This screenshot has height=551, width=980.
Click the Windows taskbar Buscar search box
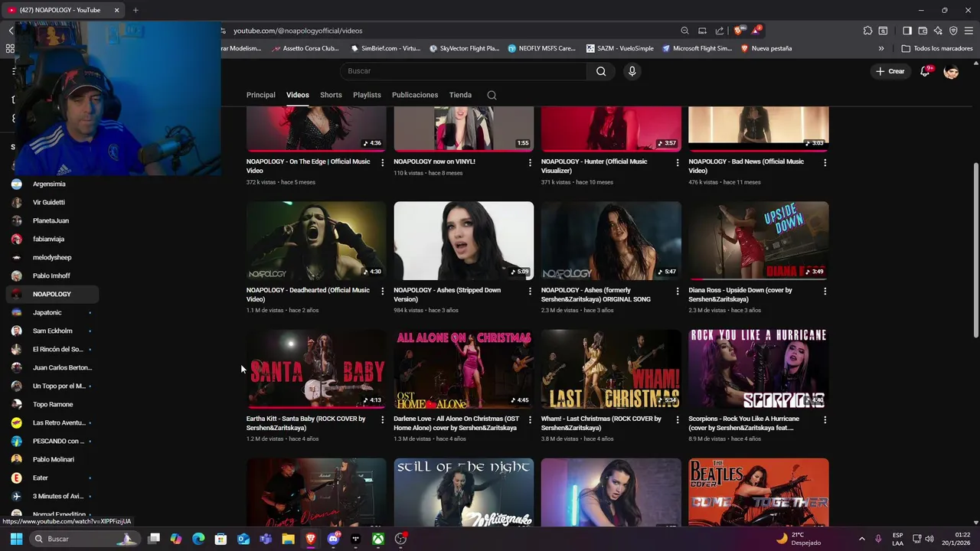point(85,539)
